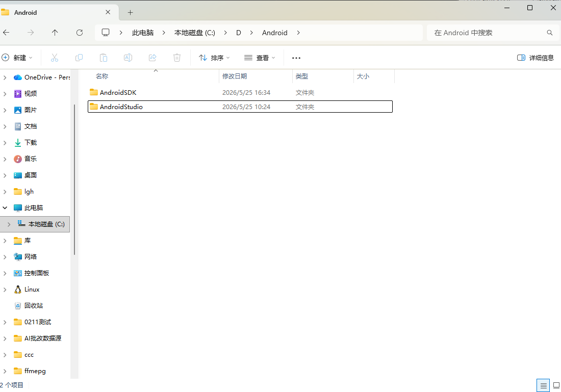Click the D folder in breadcrumb
Image resolution: width=561 pixels, height=392 pixels.
pos(239,33)
